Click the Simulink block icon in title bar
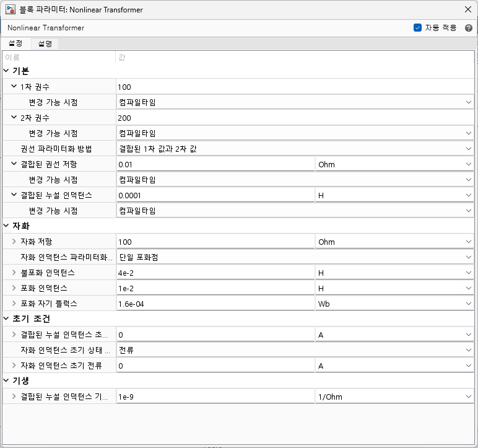 point(11,9)
